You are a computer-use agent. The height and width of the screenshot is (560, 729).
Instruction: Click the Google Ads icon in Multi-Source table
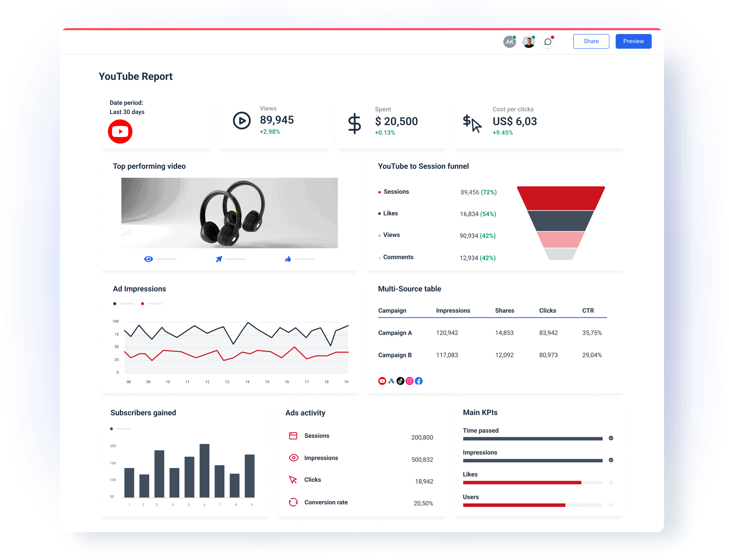point(391,381)
